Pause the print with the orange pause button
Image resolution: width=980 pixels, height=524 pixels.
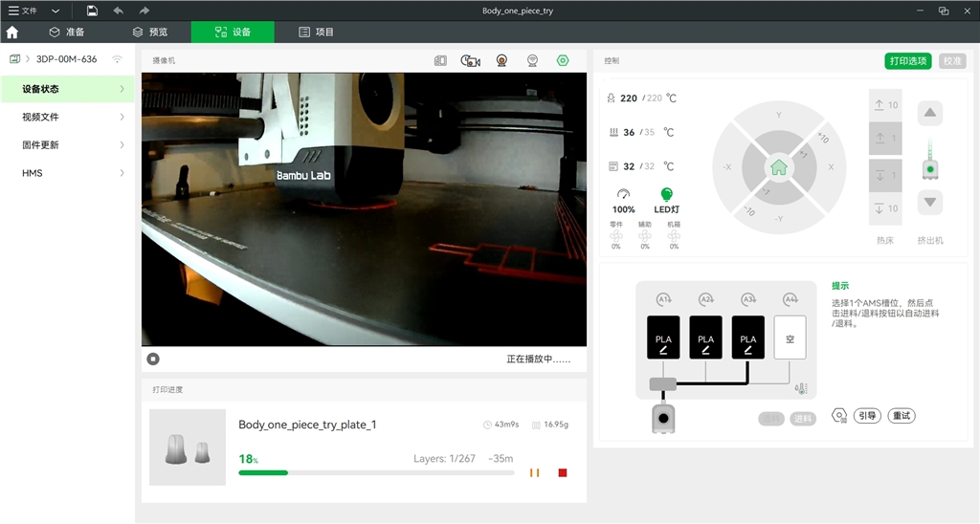click(x=535, y=472)
